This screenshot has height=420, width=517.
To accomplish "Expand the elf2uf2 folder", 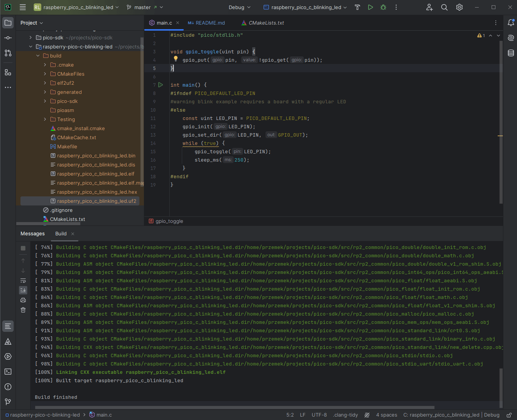I will pyautogui.click(x=45, y=83).
